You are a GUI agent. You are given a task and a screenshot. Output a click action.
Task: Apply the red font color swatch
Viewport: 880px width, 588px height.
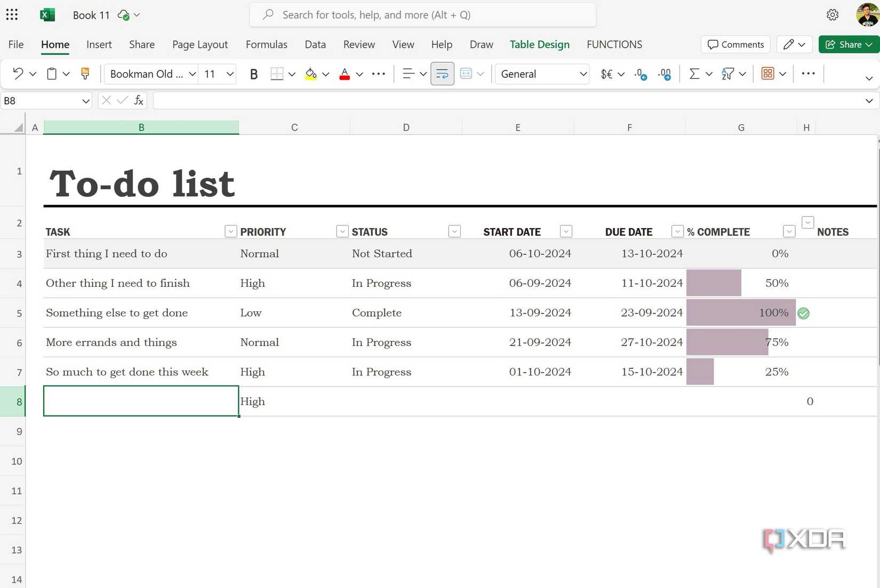(x=345, y=74)
